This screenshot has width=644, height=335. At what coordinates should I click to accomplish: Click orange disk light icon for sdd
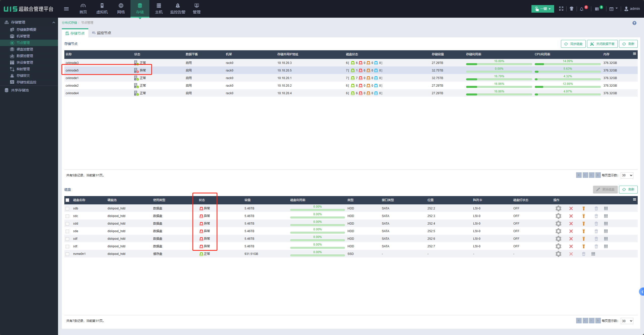[583, 224]
